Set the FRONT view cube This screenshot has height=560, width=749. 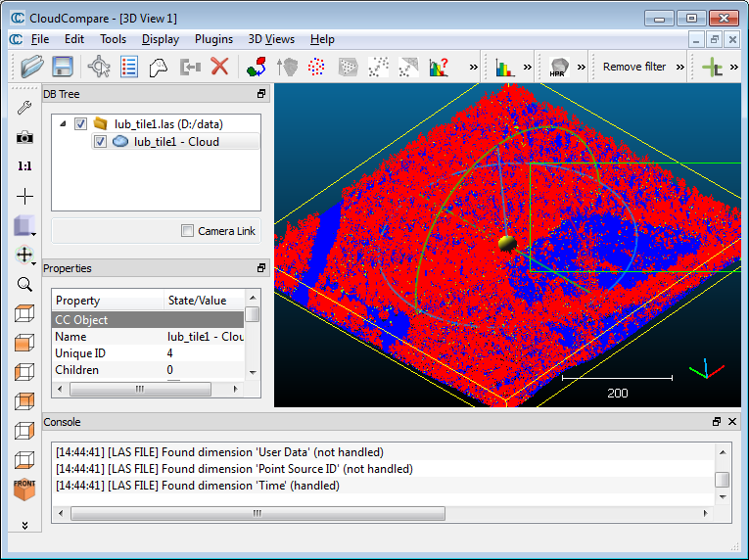(x=24, y=490)
